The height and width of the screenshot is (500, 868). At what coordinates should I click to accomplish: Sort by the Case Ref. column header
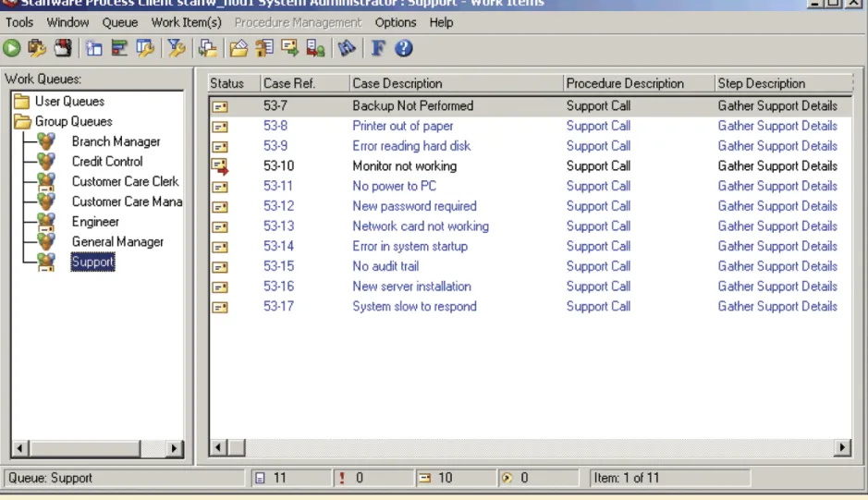pyautogui.click(x=305, y=83)
